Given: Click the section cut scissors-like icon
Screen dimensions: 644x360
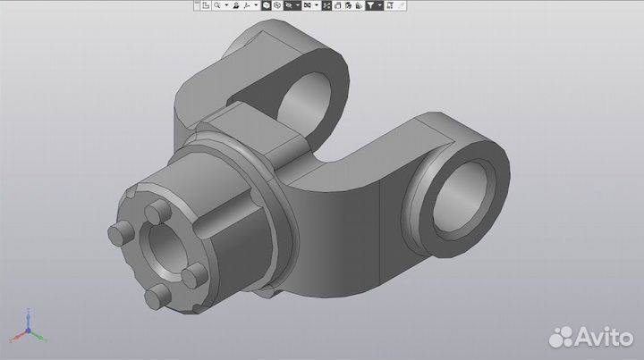Looking at the screenshot, I should point(326,5).
